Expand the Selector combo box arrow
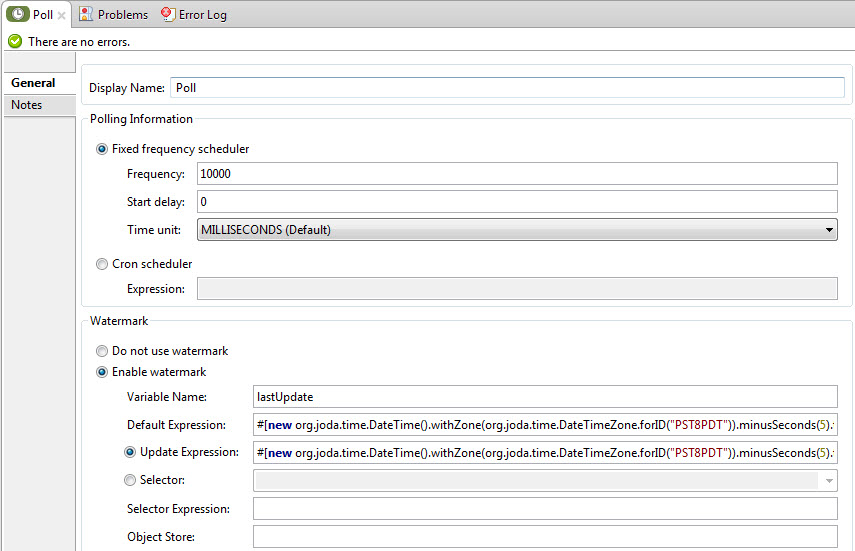This screenshot has height=551, width=855. click(829, 481)
